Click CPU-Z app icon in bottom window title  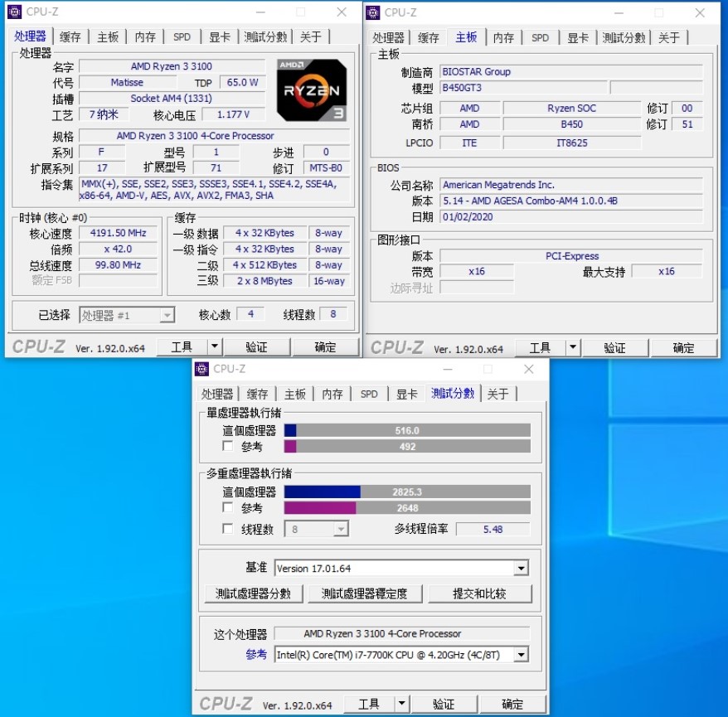pos(202,369)
